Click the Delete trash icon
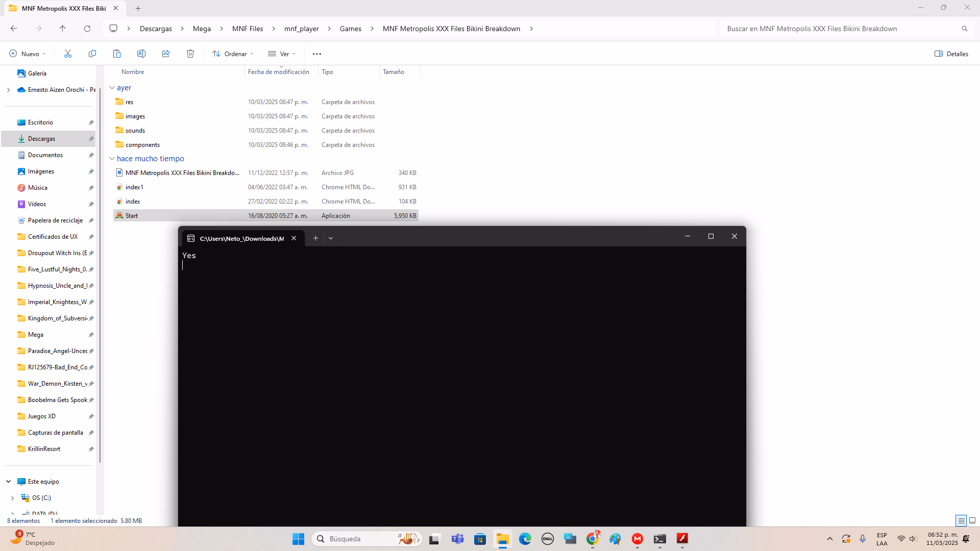 tap(190, 54)
